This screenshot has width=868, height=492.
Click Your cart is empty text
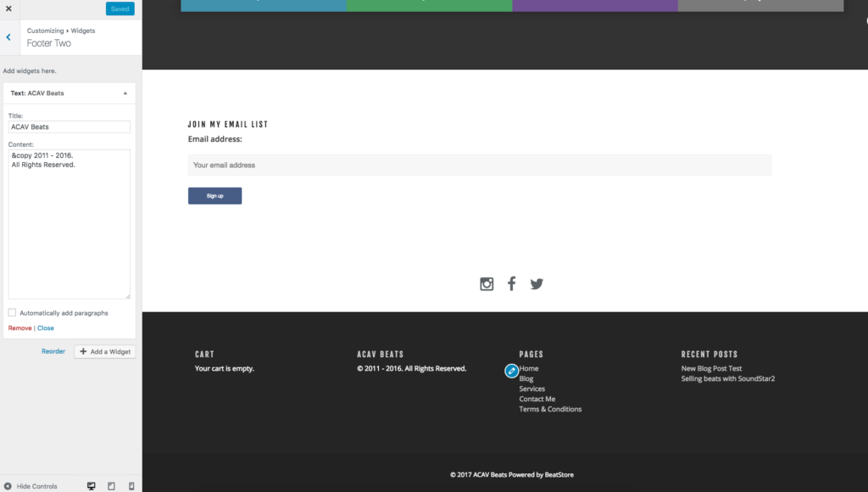224,368
